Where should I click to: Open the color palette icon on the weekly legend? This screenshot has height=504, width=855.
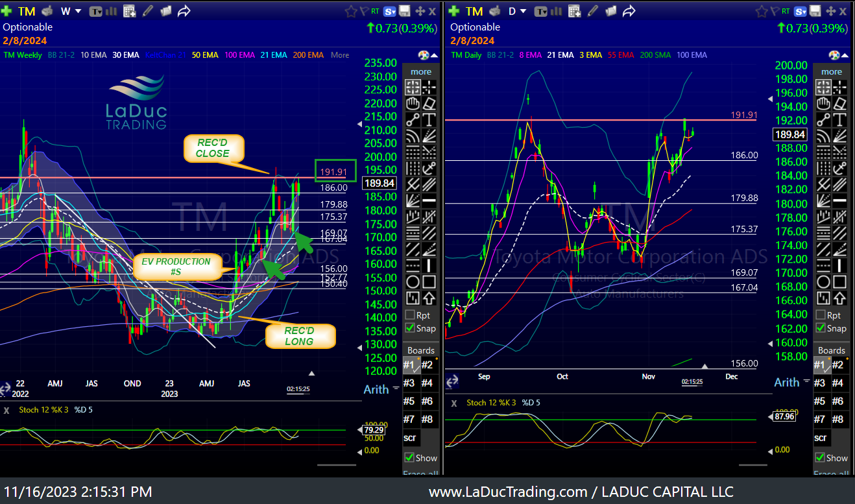[x=423, y=55]
